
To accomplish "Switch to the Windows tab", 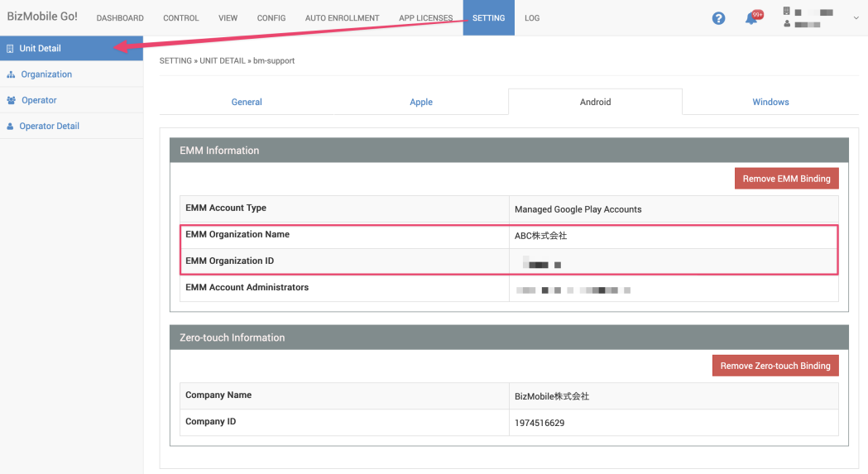I will point(770,103).
